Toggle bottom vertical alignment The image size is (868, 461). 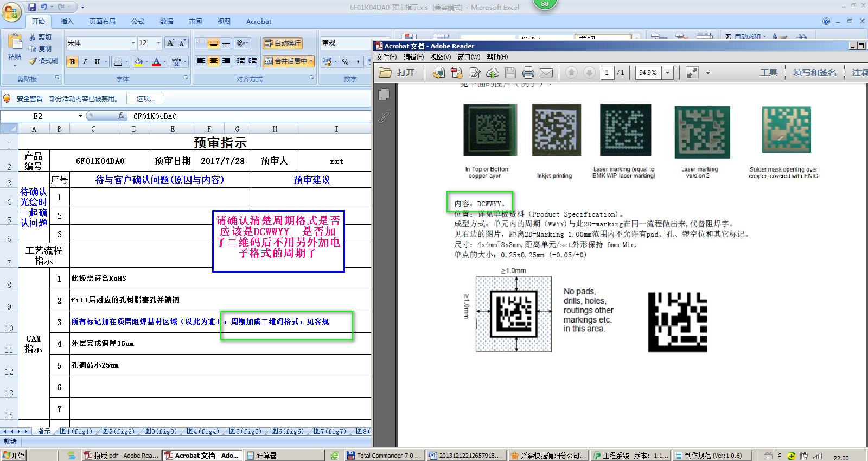click(x=226, y=43)
